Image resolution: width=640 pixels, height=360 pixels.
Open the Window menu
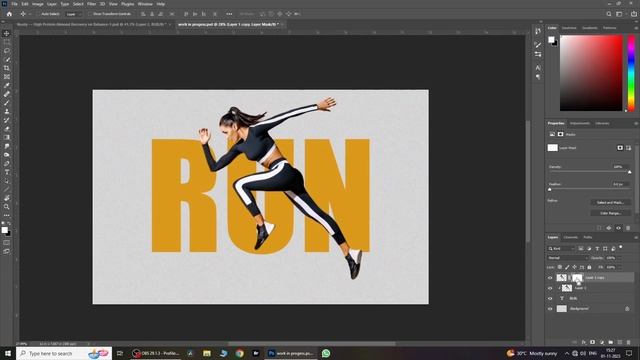(145, 4)
